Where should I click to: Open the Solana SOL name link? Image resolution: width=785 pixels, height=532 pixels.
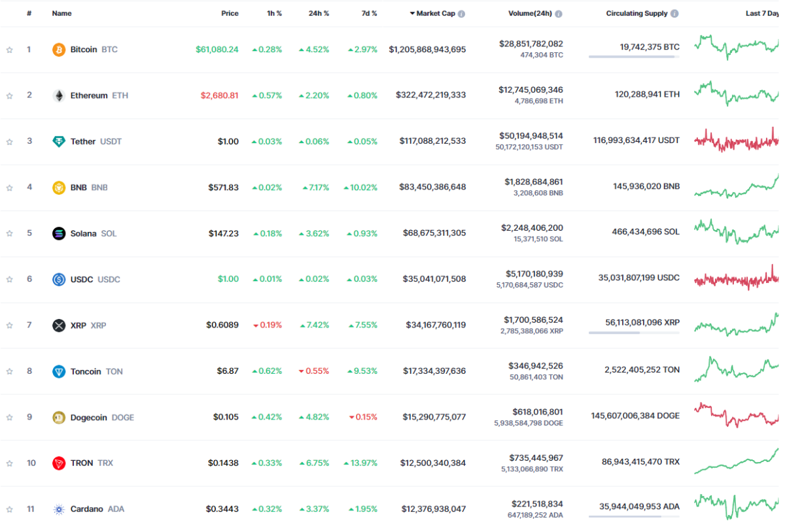pyautogui.click(x=94, y=233)
